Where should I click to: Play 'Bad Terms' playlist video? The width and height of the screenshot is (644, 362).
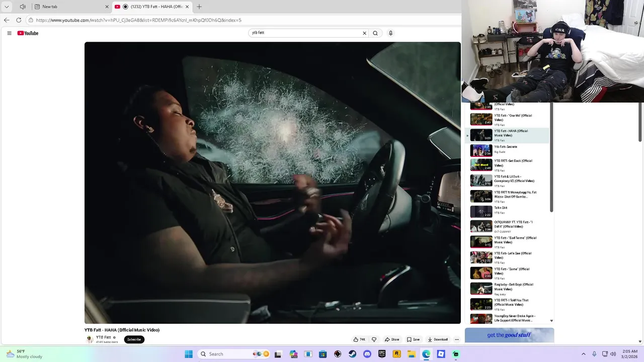point(508,242)
